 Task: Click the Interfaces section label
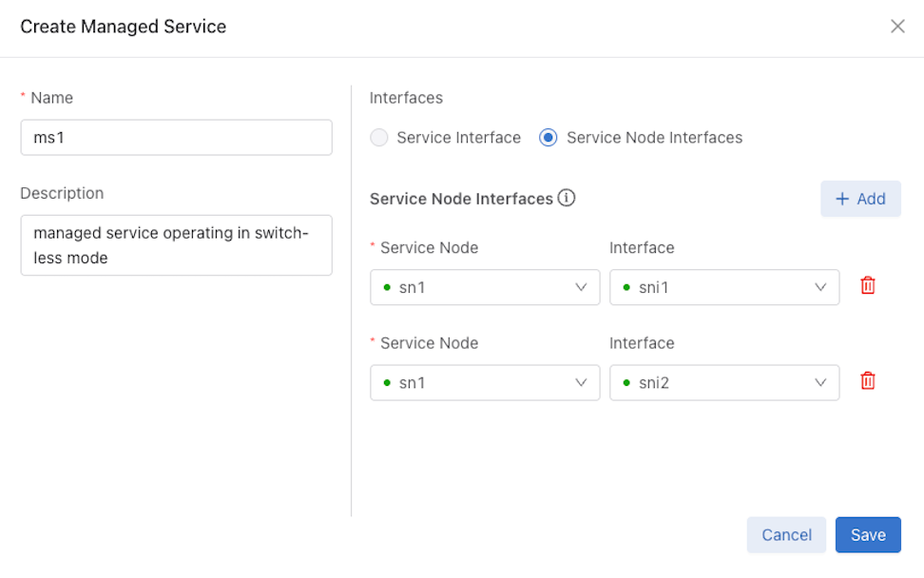tap(406, 98)
